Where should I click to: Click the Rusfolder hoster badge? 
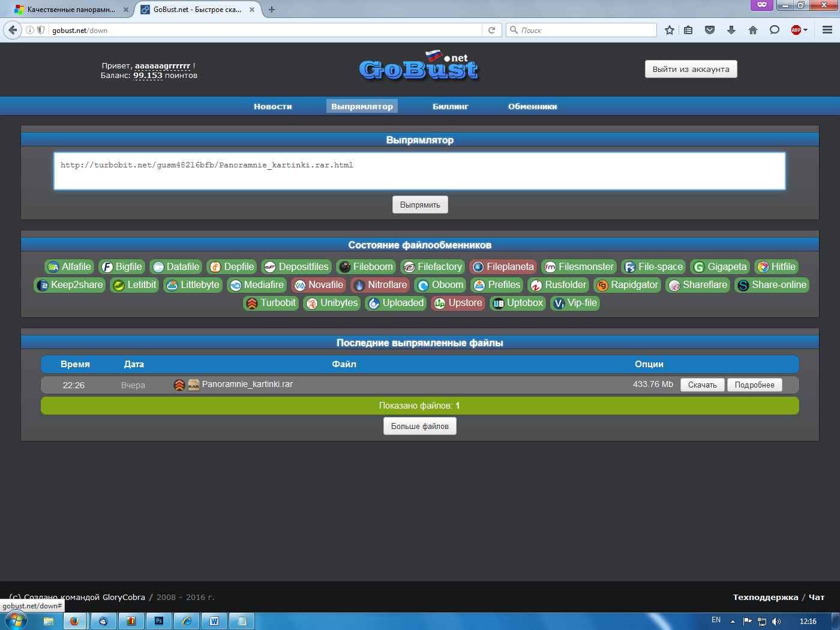(x=559, y=285)
